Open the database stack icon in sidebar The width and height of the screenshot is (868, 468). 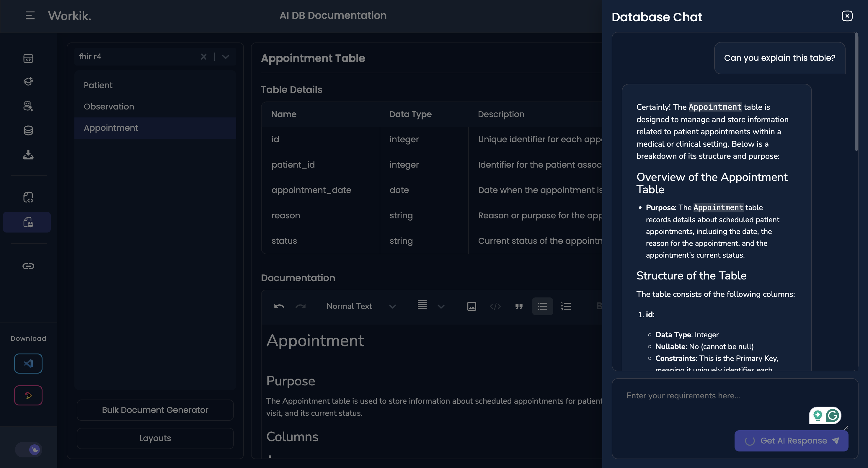pyautogui.click(x=28, y=130)
